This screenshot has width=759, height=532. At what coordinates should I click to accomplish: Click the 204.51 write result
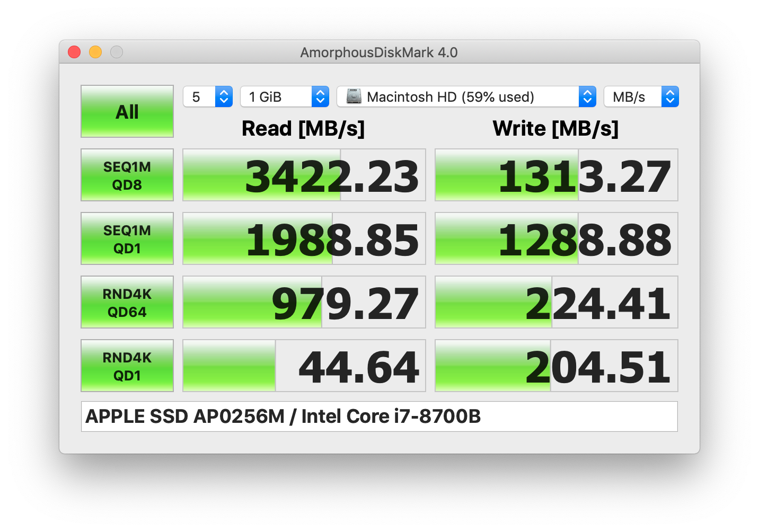[557, 366]
